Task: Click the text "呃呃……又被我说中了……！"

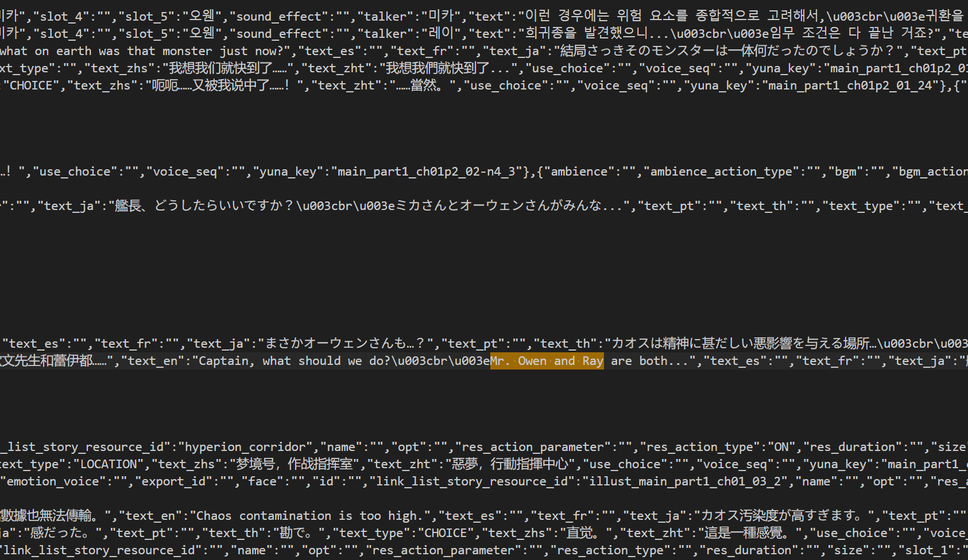Action: coord(223,85)
